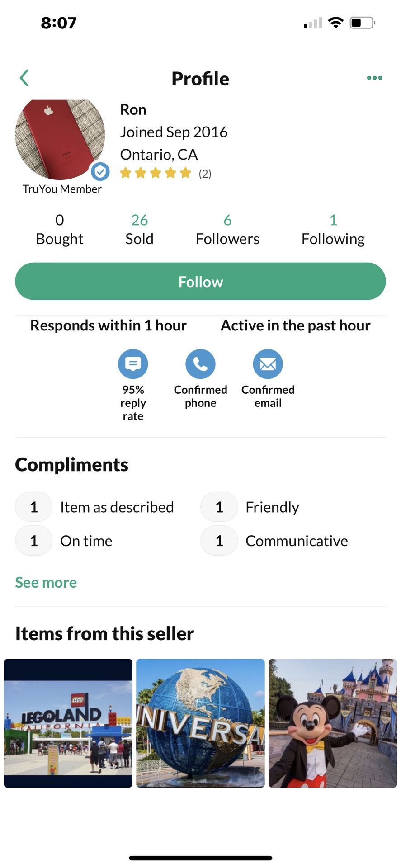
Task: Tap the Confirmed email envelope icon
Action: pos(268,364)
